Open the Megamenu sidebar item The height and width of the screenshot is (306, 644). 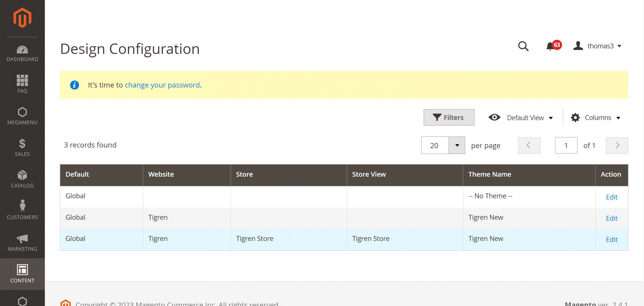coord(22,116)
